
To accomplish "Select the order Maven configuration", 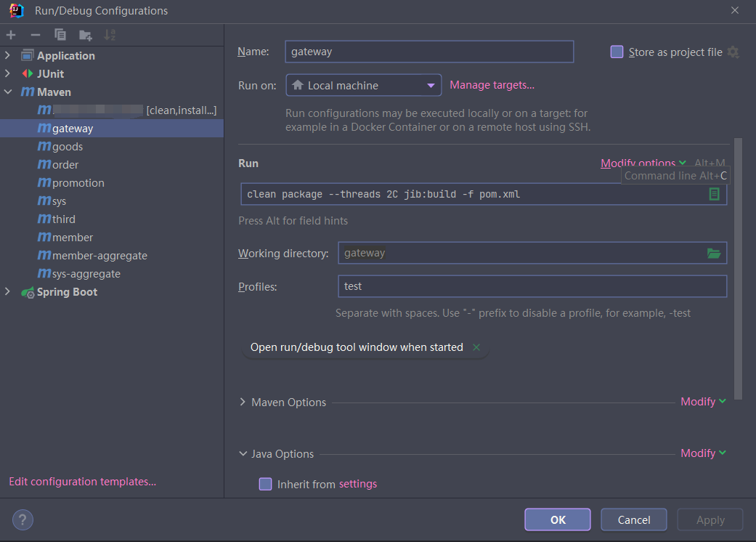I will 112,165.
